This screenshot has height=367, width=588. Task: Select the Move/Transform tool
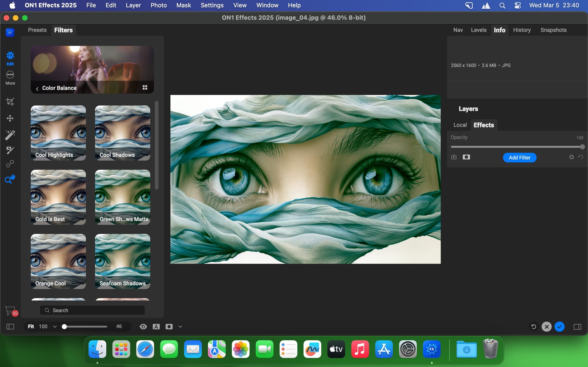coord(10,118)
